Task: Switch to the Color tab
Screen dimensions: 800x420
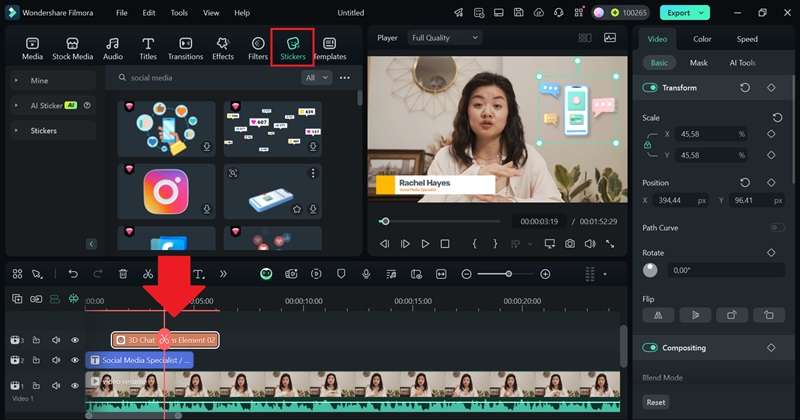Action: coord(702,39)
